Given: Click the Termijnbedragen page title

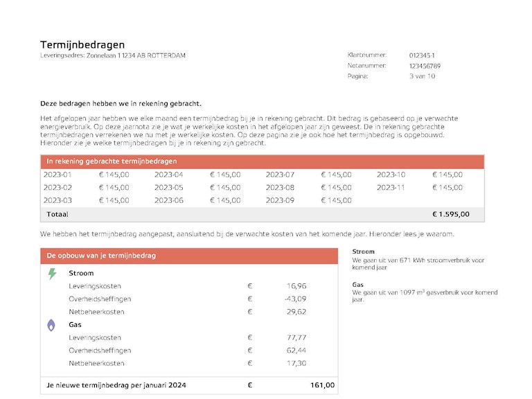Looking at the screenshot, I should [82, 45].
